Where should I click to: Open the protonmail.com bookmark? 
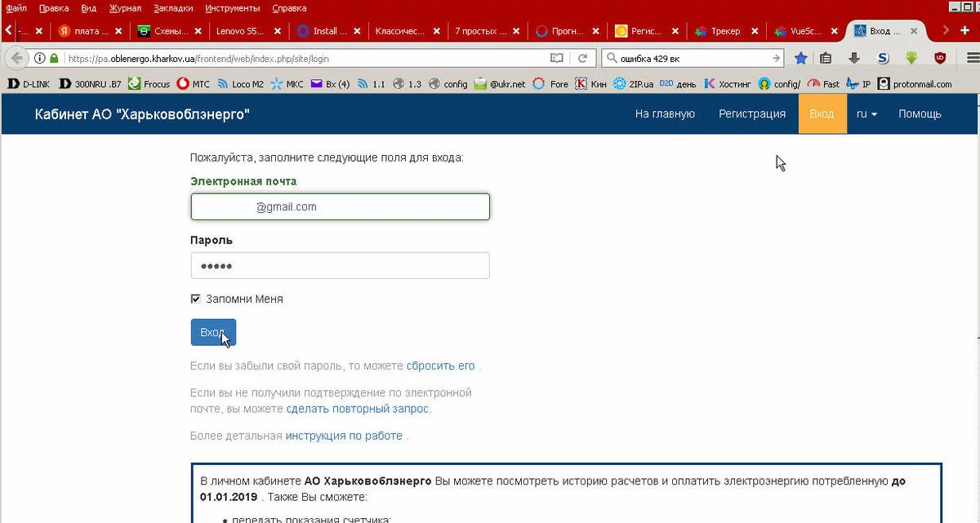(914, 83)
